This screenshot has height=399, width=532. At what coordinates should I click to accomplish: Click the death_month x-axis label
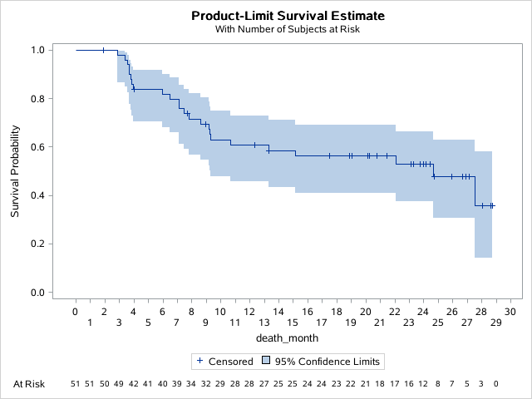[x=286, y=338]
